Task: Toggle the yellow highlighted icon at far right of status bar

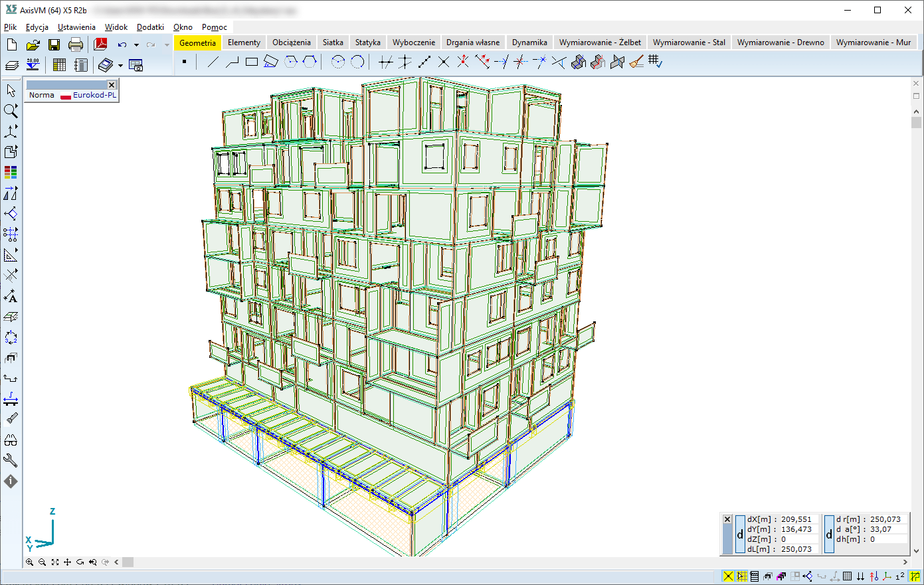Action: click(915, 576)
